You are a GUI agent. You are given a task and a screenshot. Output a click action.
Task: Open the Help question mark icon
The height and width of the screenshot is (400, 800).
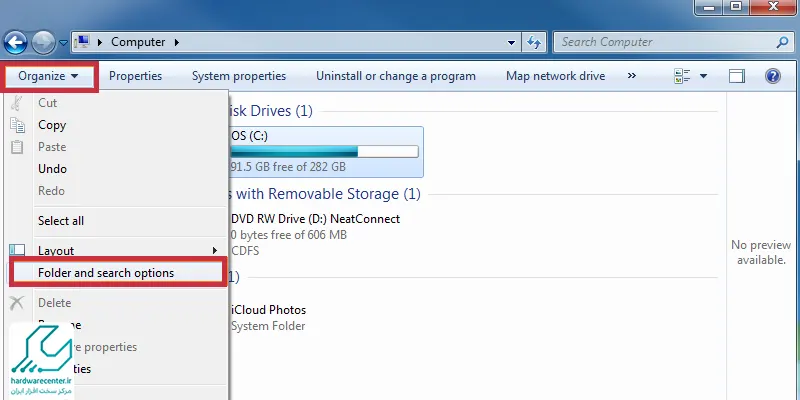click(x=773, y=77)
